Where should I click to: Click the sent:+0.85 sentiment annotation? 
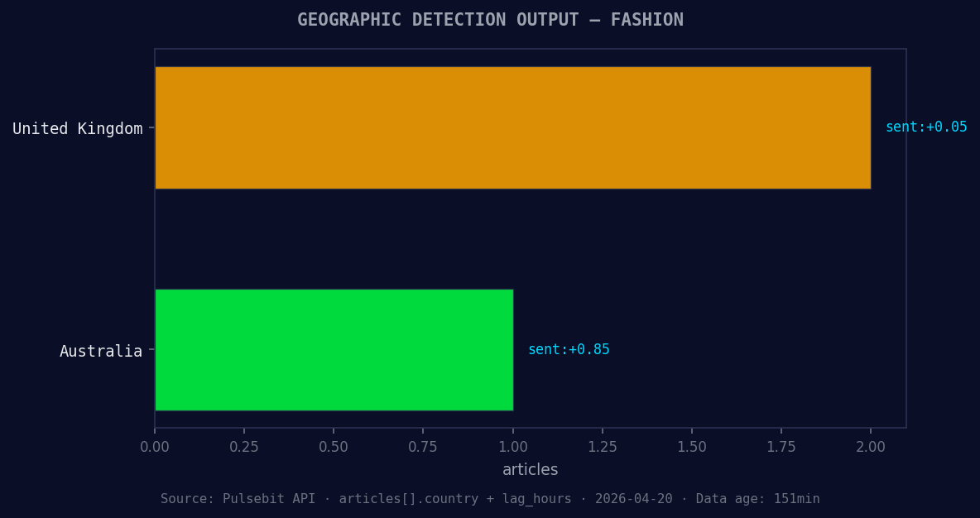(569, 348)
